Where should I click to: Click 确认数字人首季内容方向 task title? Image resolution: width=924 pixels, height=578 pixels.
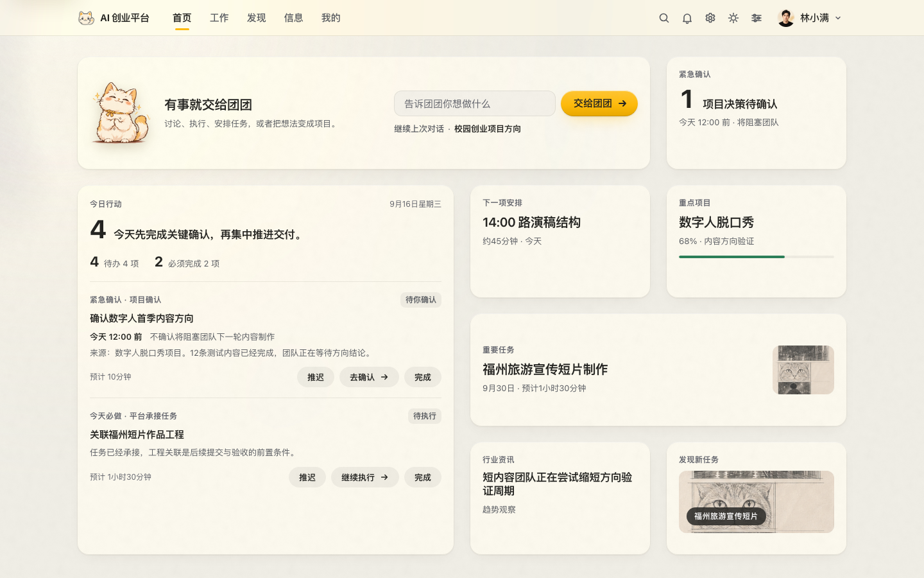point(142,319)
